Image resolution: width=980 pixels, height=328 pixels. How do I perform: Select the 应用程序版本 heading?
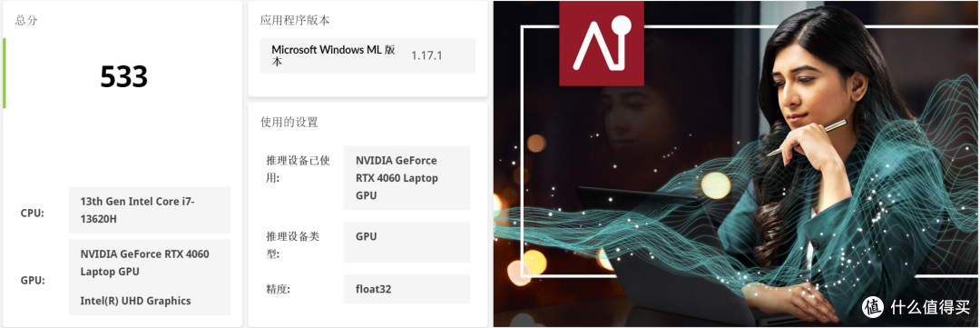point(295,20)
